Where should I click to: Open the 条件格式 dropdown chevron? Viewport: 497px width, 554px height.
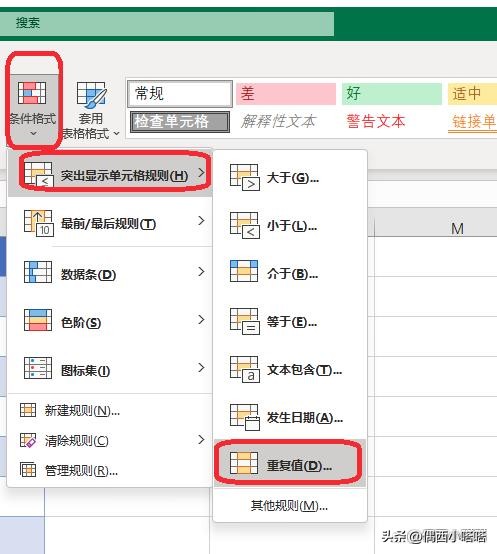[x=33, y=134]
